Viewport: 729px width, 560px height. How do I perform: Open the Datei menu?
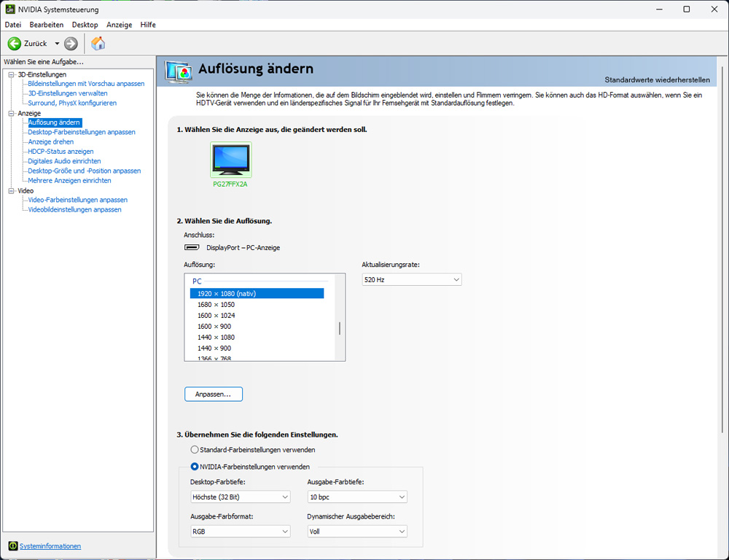pyautogui.click(x=13, y=25)
